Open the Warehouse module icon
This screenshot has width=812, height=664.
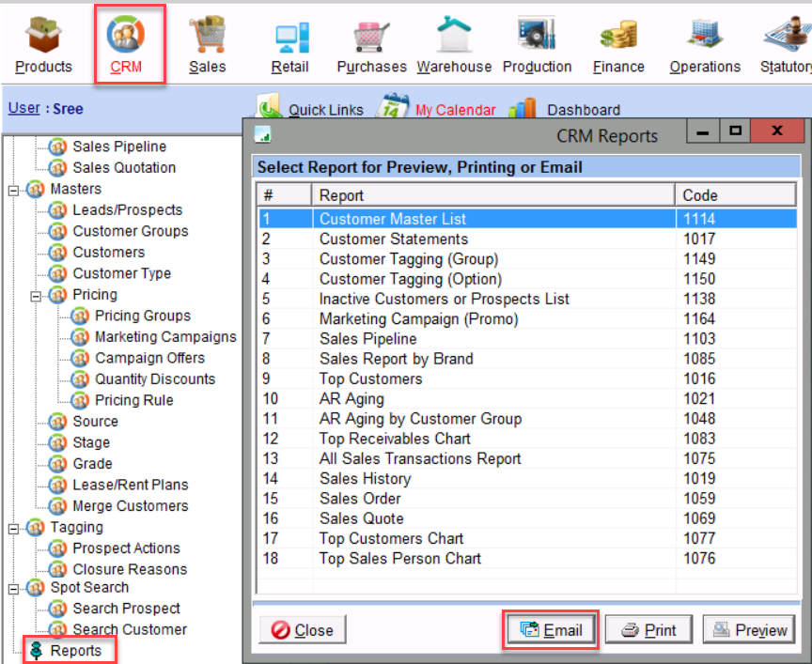tap(454, 38)
